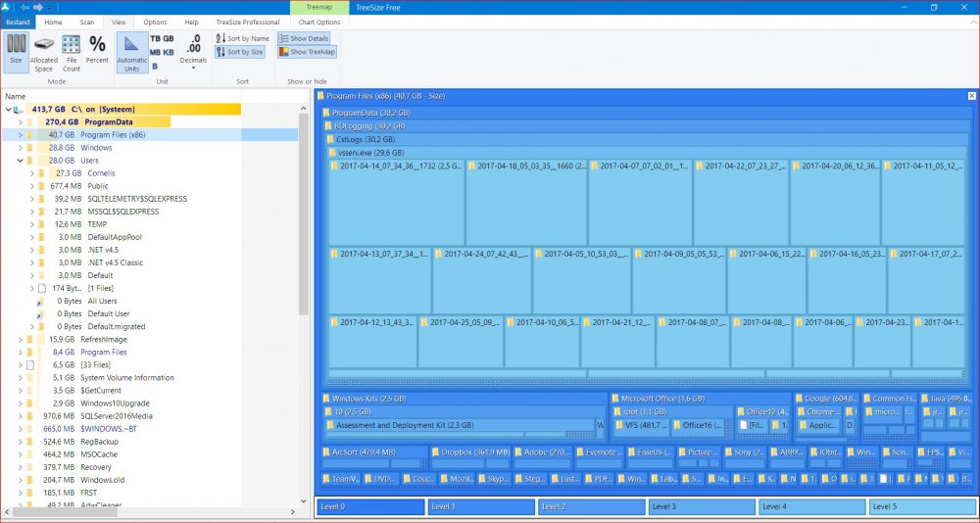
Task: Select the Default User shortcut entry
Action: click(150, 313)
